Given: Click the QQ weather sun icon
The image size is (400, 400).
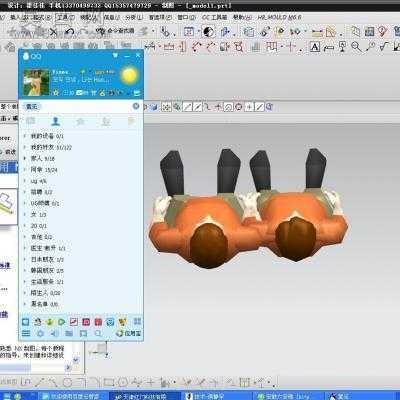Looking at the screenshot, I should point(129,75).
